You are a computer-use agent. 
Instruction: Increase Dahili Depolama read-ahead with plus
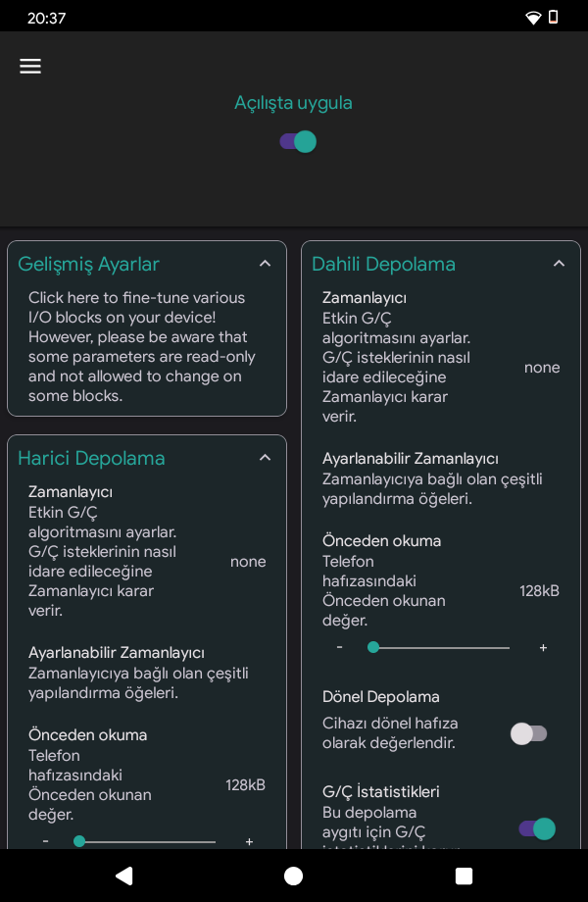(x=543, y=648)
